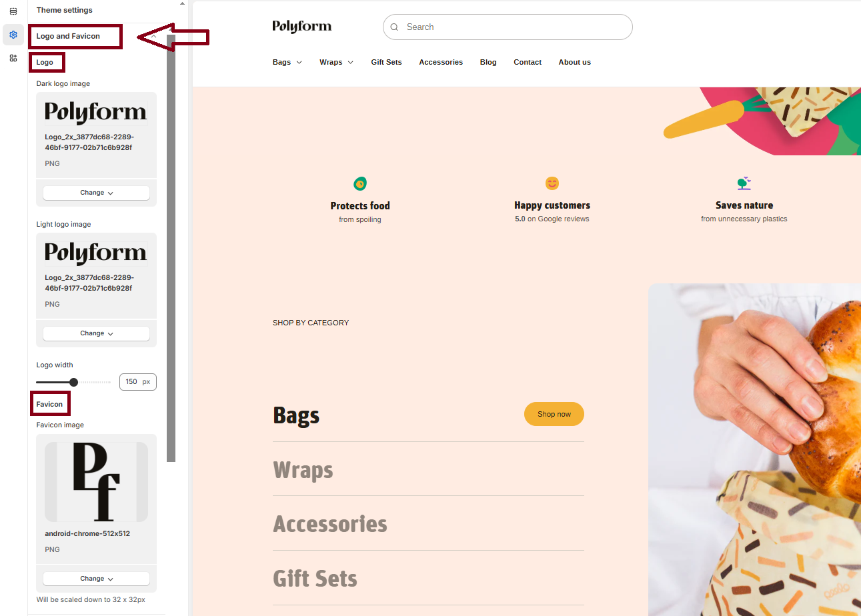Click the green Protects food icon
This screenshot has height=616, width=861.
360,183
